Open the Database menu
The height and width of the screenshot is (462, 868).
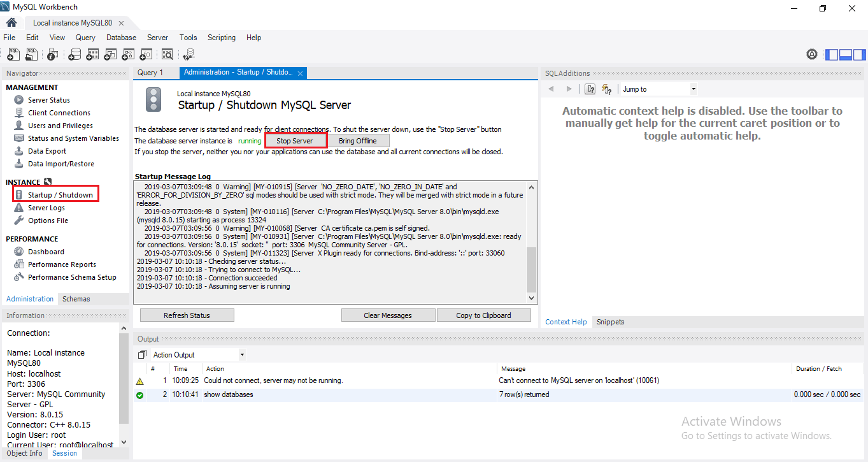click(x=121, y=38)
